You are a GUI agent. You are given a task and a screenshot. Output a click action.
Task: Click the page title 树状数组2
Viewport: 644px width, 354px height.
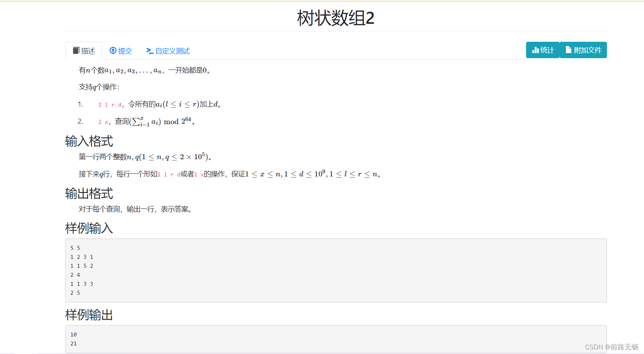pyautogui.click(x=335, y=18)
